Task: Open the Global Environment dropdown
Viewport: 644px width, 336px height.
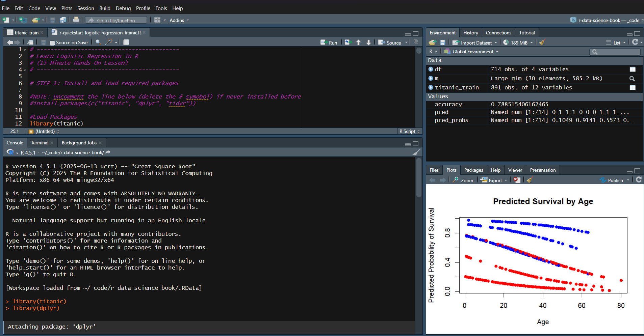Action: pyautogui.click(x=472, y=52)
